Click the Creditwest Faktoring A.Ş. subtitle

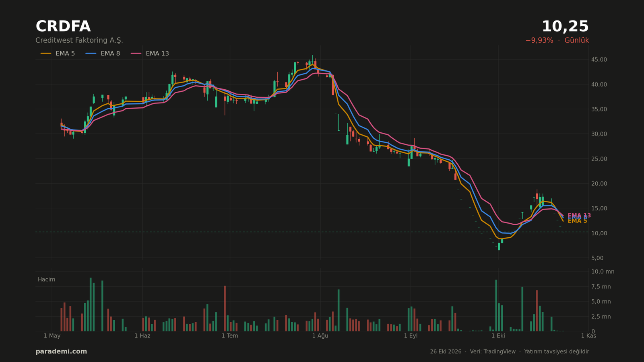[79, 41]
